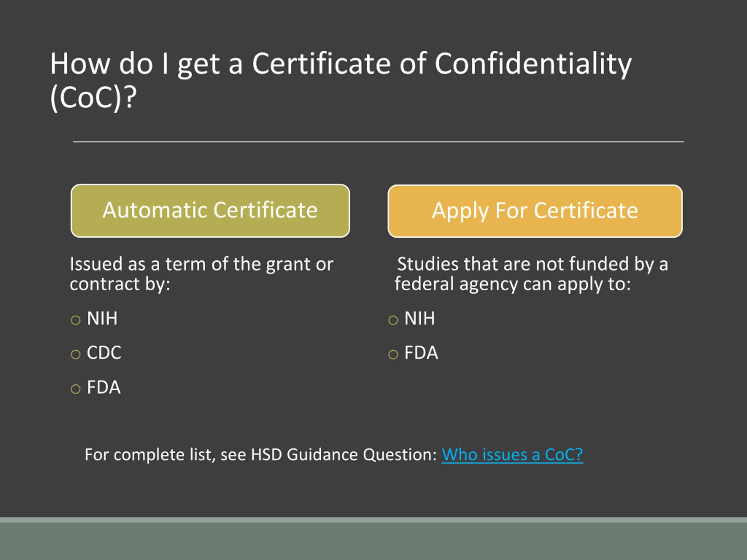Click the circle bullet beside right NIH
Viewport: 747px width, 560px height.
point(393,320)
